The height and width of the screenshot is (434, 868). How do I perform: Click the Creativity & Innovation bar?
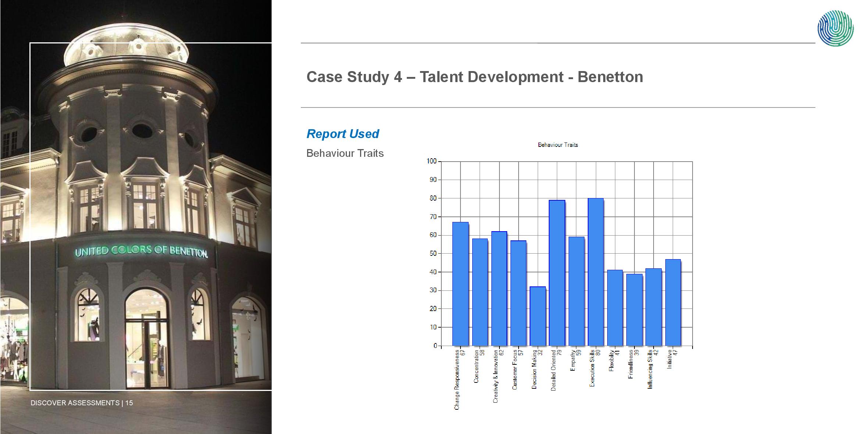pyautogui.click(x=499, y=288)
